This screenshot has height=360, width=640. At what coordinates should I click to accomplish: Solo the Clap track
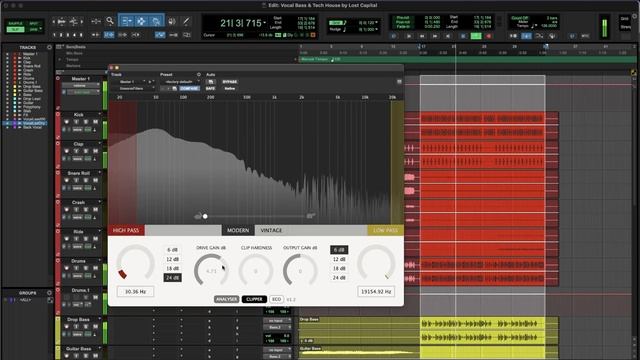click(86, 151)
